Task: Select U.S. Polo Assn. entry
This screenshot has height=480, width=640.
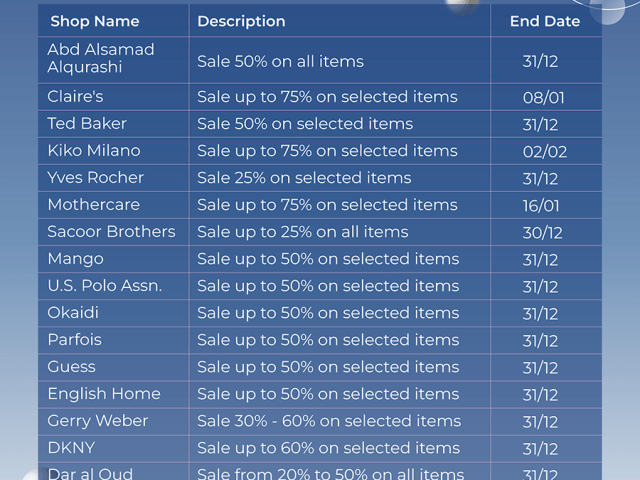Action: click(105, 286)
